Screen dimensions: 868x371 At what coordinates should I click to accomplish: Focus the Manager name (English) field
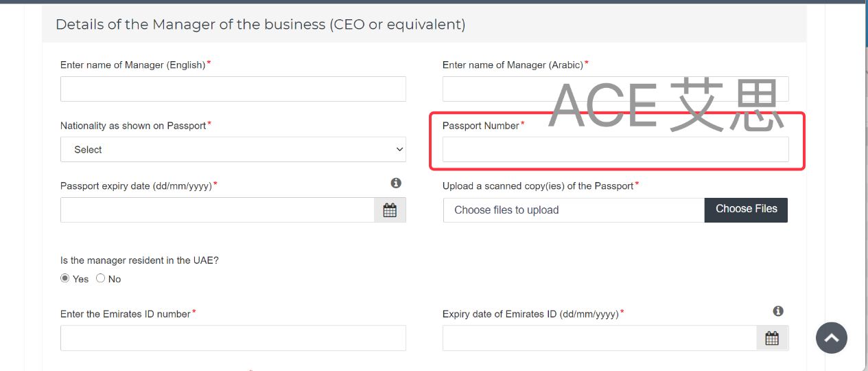[233, 89]
